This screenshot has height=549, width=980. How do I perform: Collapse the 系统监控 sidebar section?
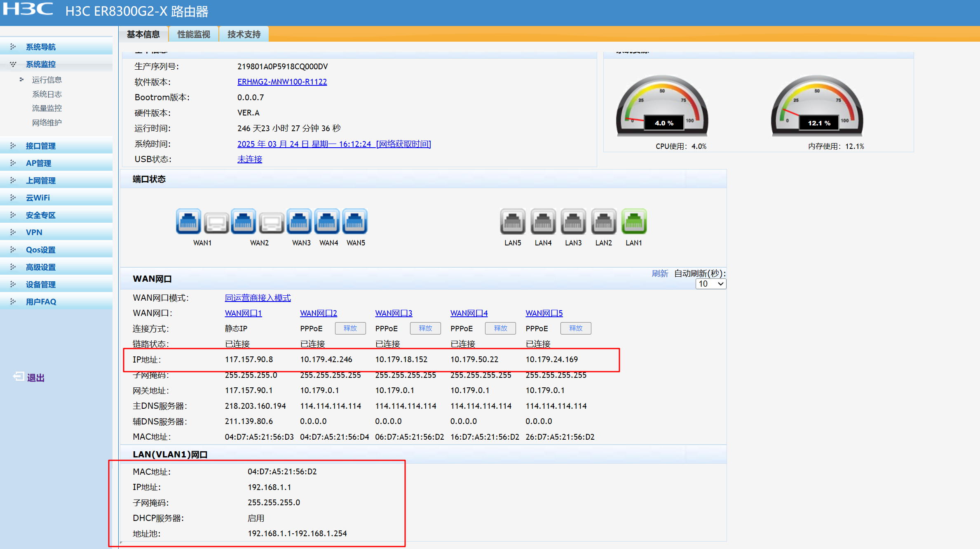[x=40, y=64]
